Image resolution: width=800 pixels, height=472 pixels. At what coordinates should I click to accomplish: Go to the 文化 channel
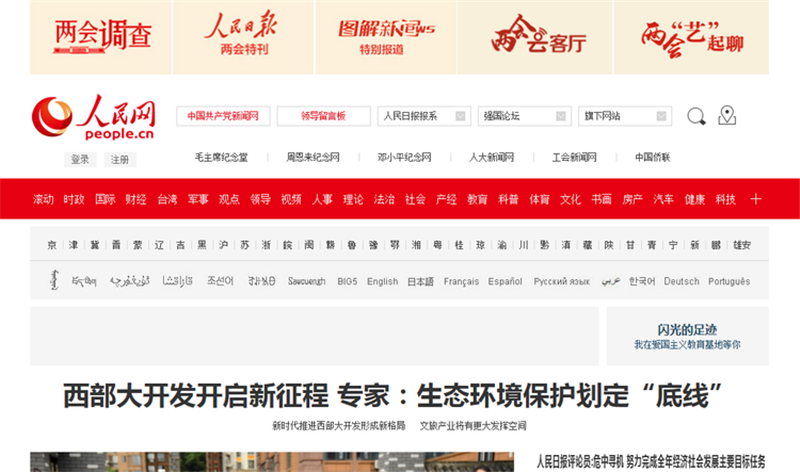[x=570, y=199]
